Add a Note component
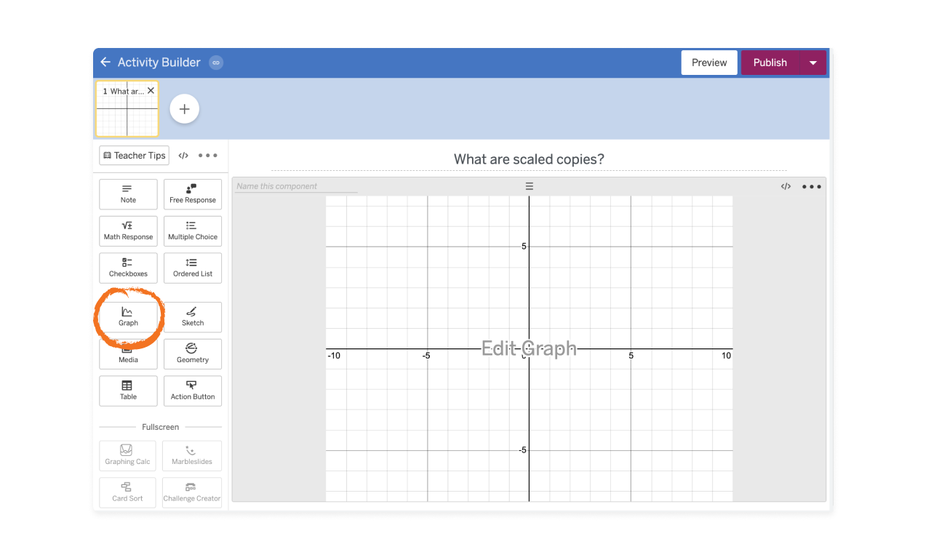The height and width of the screenshot is (560, 931). point(128,193)
